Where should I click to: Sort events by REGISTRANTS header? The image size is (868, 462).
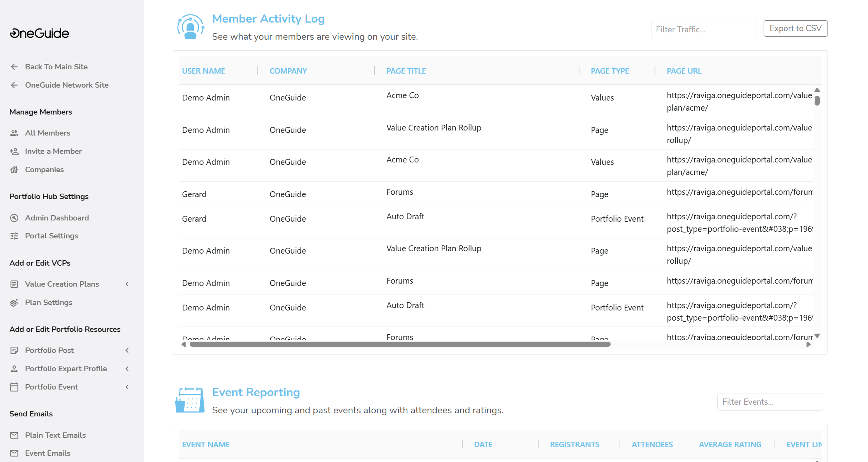click(x=575, y=444)
